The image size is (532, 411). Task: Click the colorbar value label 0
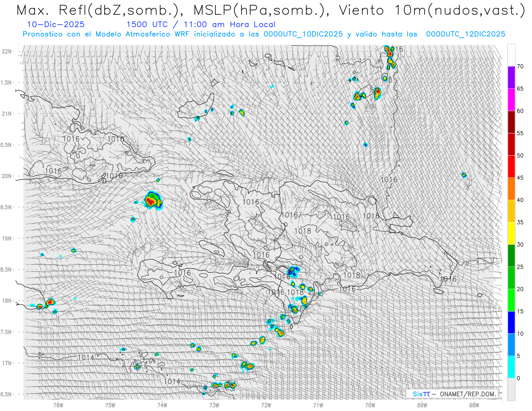(x=518, y=378)
